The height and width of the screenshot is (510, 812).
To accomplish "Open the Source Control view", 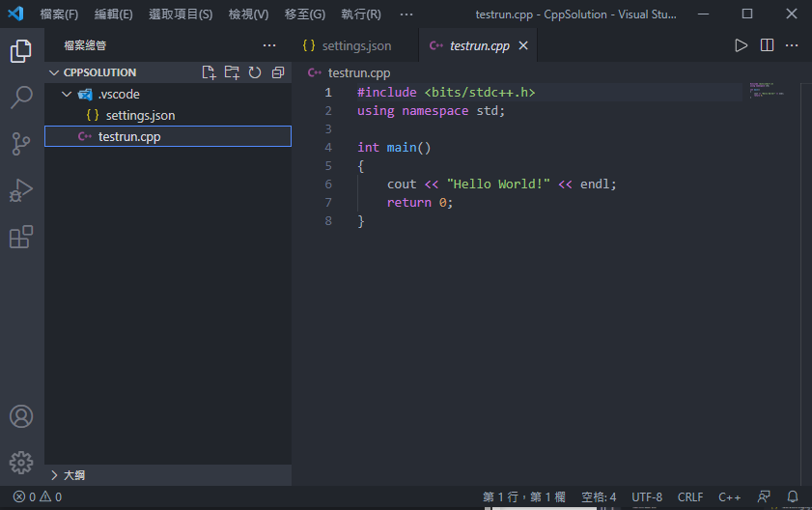I will tap(21, 143).
